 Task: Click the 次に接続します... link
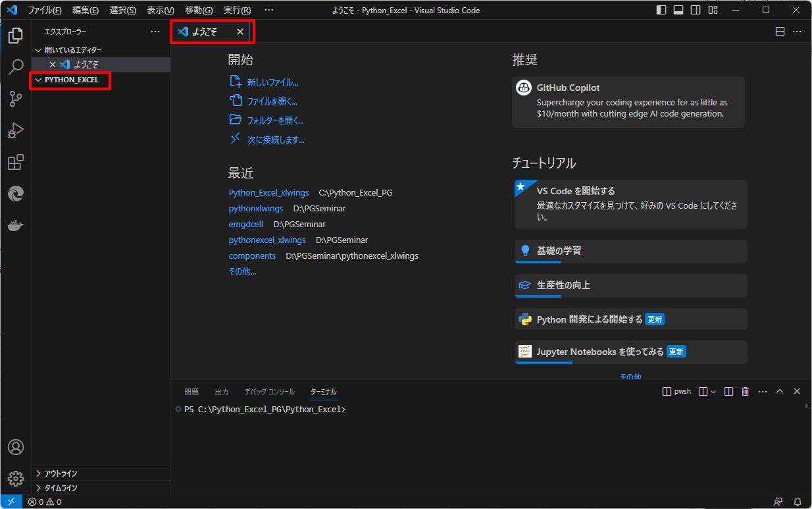(x=267, y=140)
